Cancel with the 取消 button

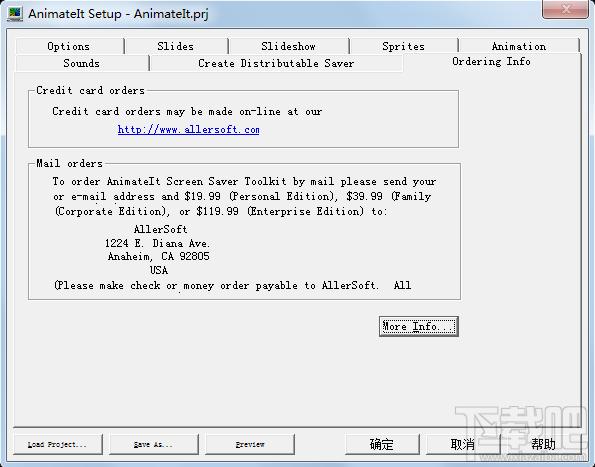(463, 444)
